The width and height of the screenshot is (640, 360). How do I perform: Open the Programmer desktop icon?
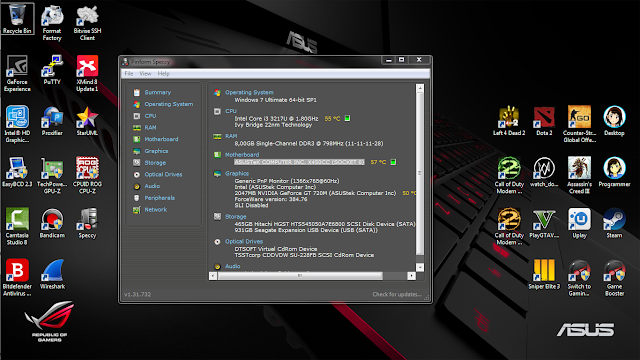[x=614, y=172]
